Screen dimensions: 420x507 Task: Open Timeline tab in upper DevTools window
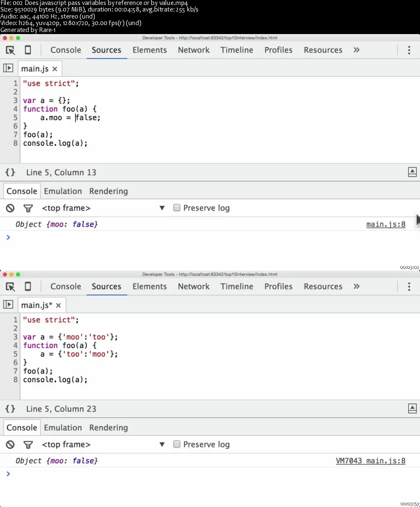(237, 50)
